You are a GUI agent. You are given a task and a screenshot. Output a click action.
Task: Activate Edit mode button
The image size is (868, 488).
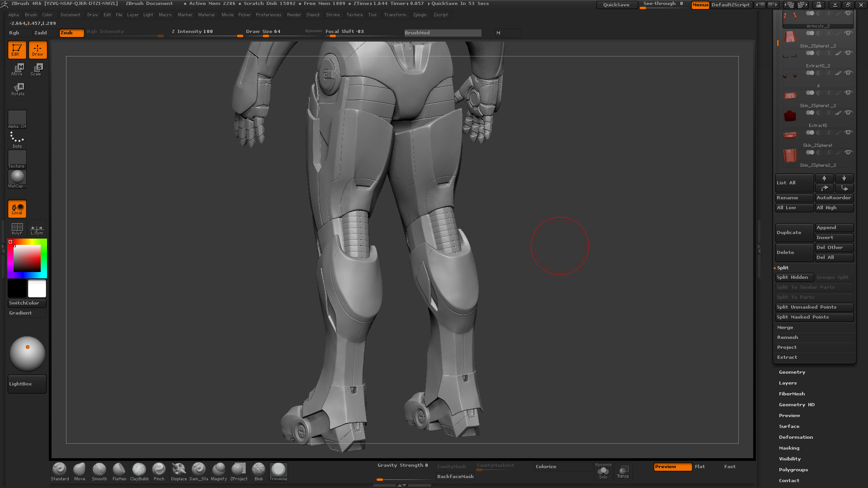[17, 50]
